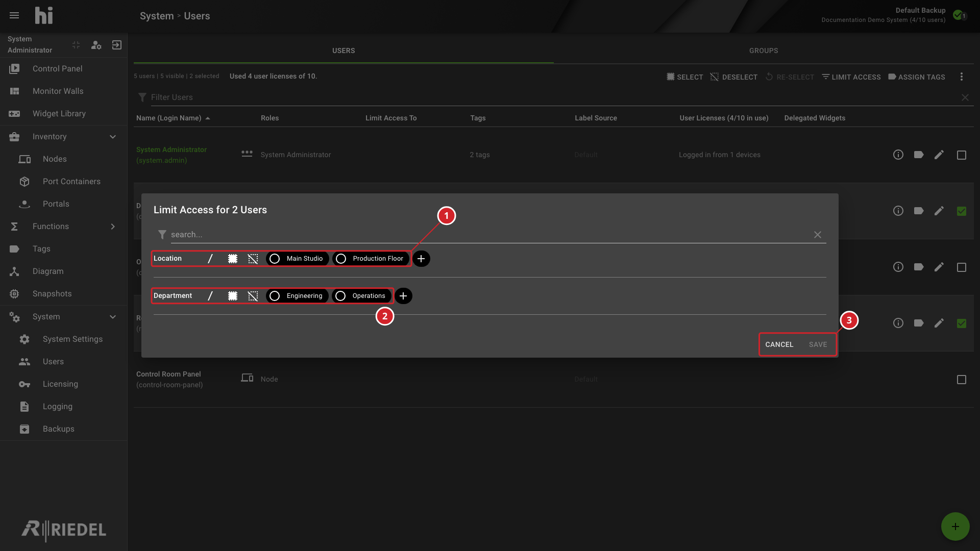The width and height of the screenshot is (980, 551).
Task: Open Monitor Walls in the sidebar
Action: [x=63, y=91]
